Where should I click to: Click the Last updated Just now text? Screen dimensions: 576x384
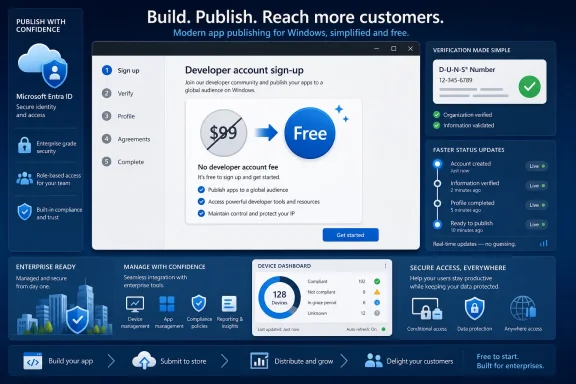[x=278, y=329]
